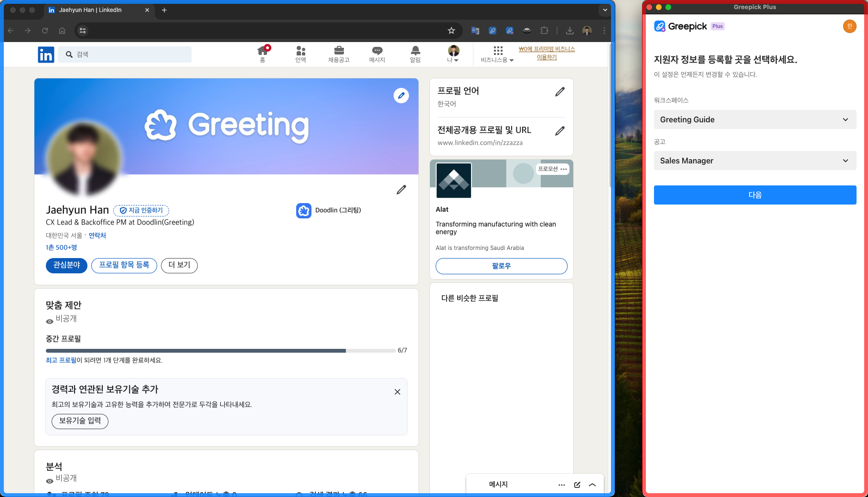Go back in Chrome
The width and height of the screenshot is (868, 497).
point(11,31)
